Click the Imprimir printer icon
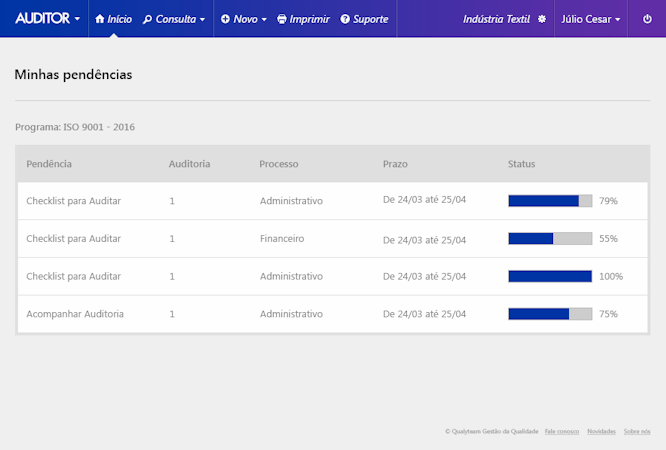 282,19
